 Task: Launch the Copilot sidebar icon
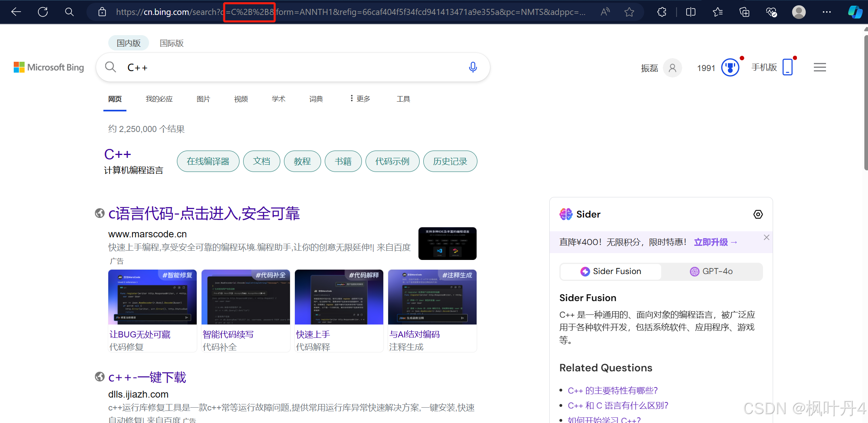coord(855,12)
